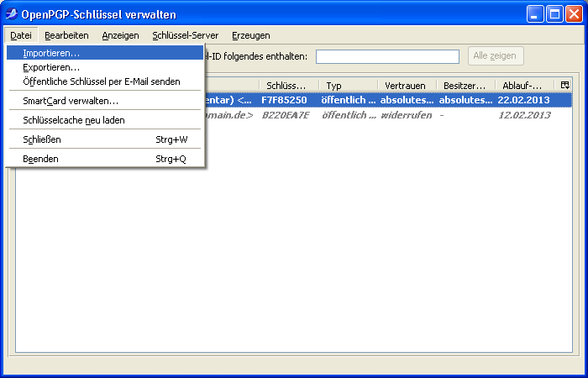Screen dimensions: 588x378
Task: Select key ID F7F85250
Action: click(x=284, y=100)
